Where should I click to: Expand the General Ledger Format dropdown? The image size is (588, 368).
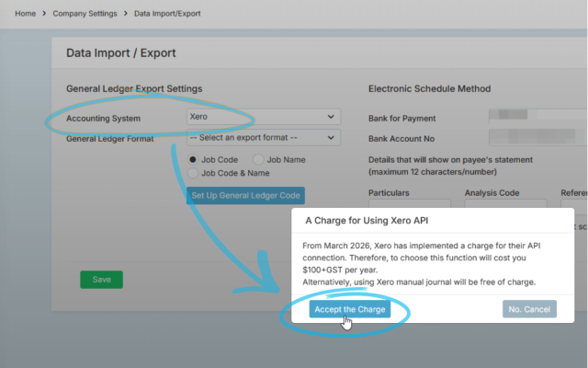262,138
